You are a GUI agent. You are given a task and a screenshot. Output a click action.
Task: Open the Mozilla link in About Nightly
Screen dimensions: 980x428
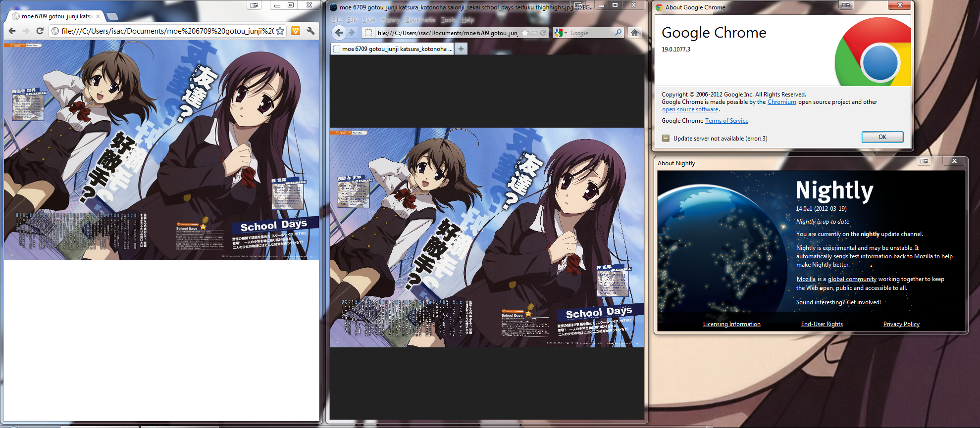click(x=806, y=279)
